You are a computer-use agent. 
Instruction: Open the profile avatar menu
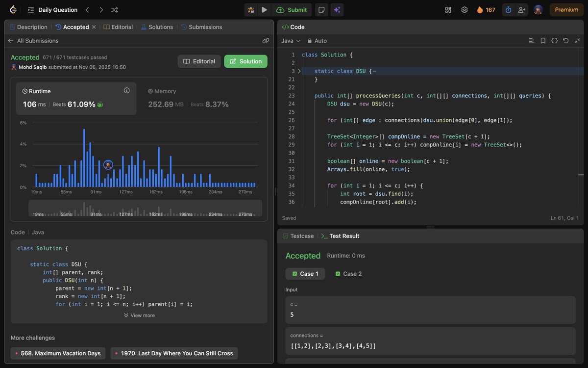[x=538, y=10]
